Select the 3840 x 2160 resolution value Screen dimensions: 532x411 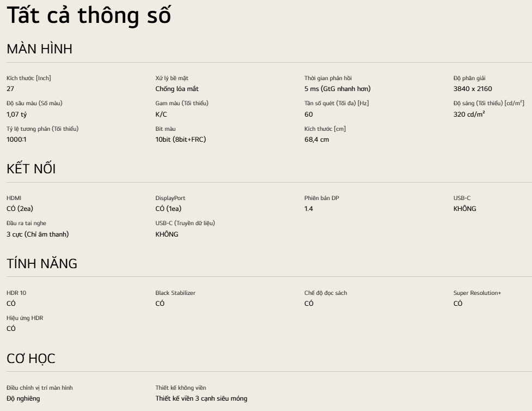coord(472,89)
